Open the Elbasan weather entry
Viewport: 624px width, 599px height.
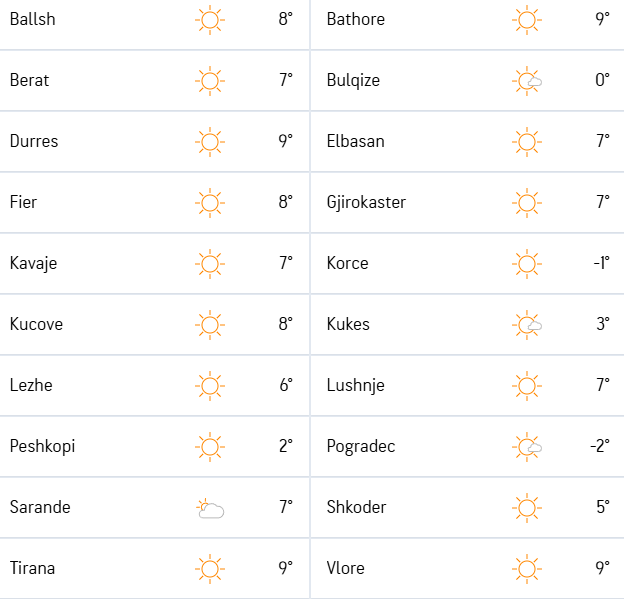[355, 141]
